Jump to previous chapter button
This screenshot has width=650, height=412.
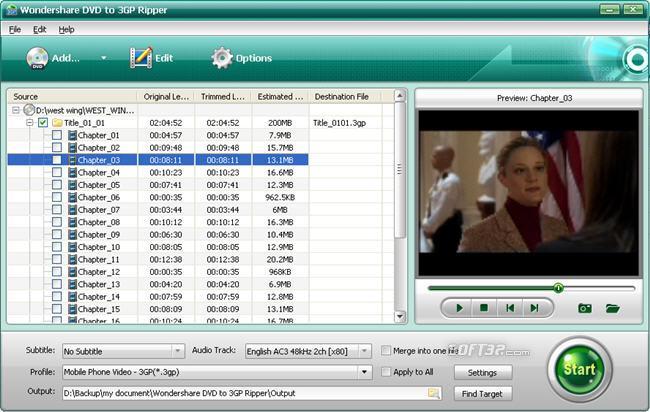510,308
